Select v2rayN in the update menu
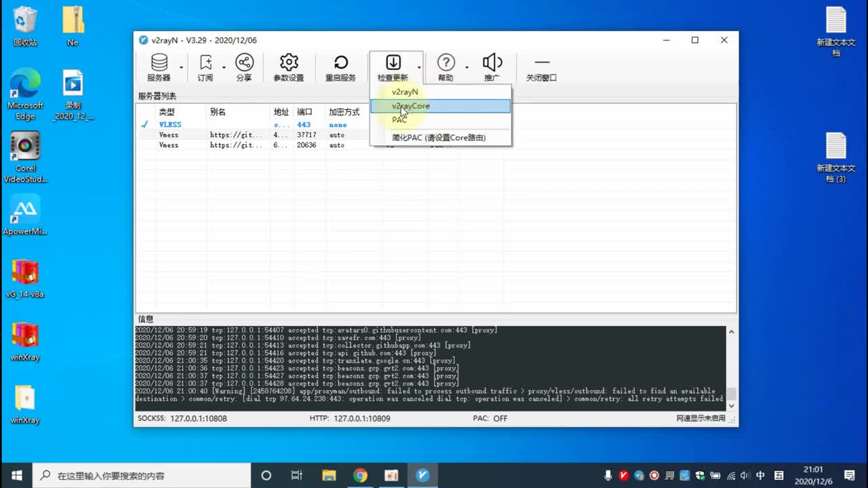 440,91
